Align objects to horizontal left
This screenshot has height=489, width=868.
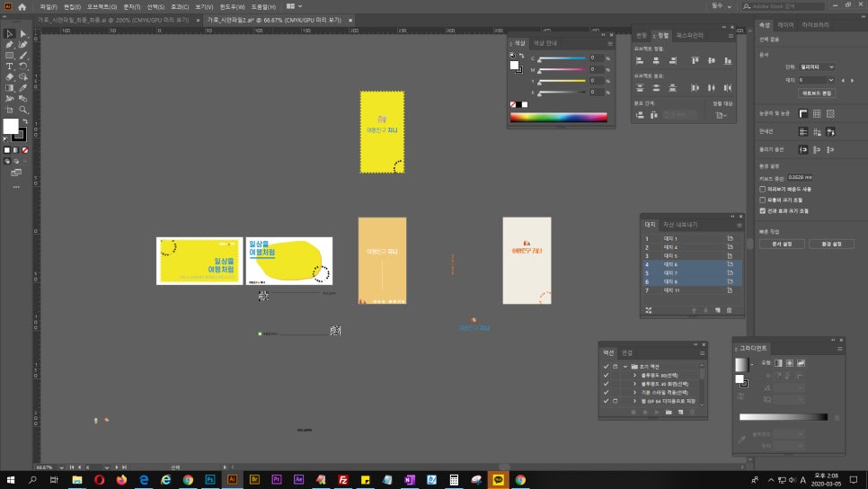640,60
